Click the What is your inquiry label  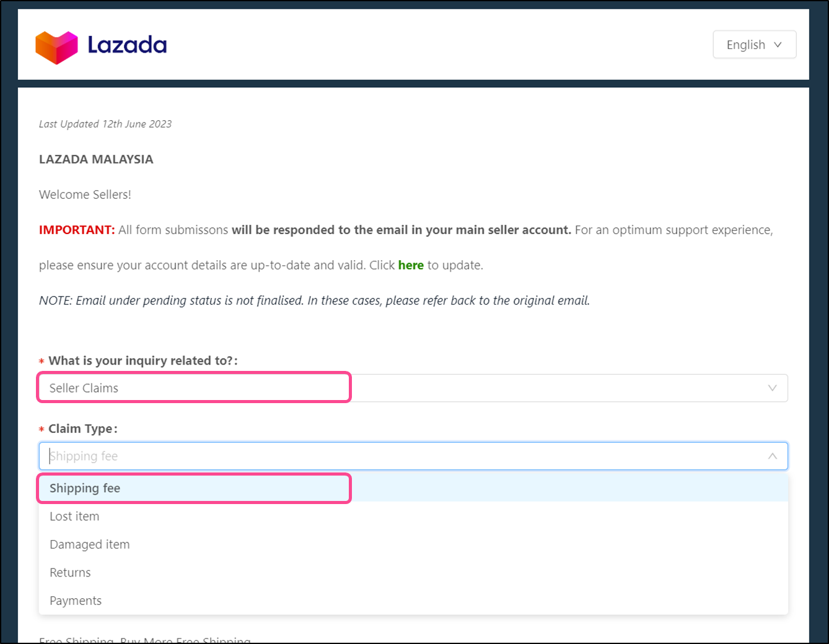click(x=142, y=360)
